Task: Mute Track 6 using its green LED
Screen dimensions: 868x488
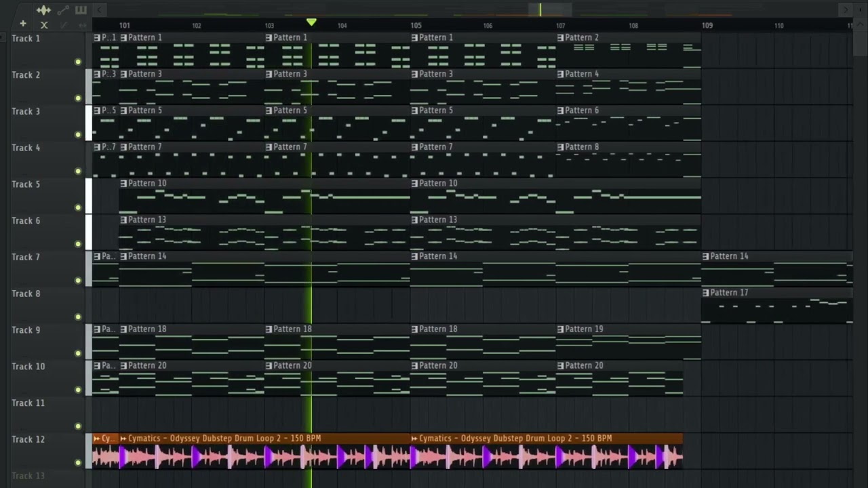Action: pos(78,244)
